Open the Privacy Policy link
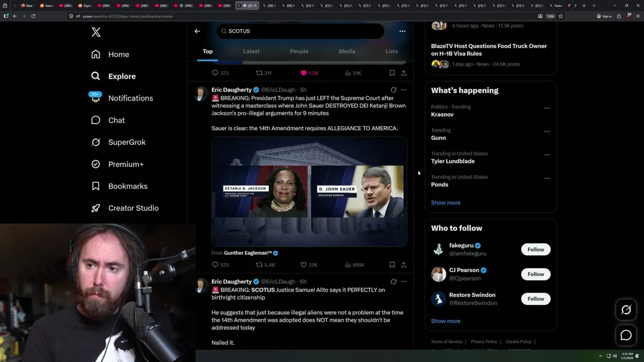 (484, 342)
